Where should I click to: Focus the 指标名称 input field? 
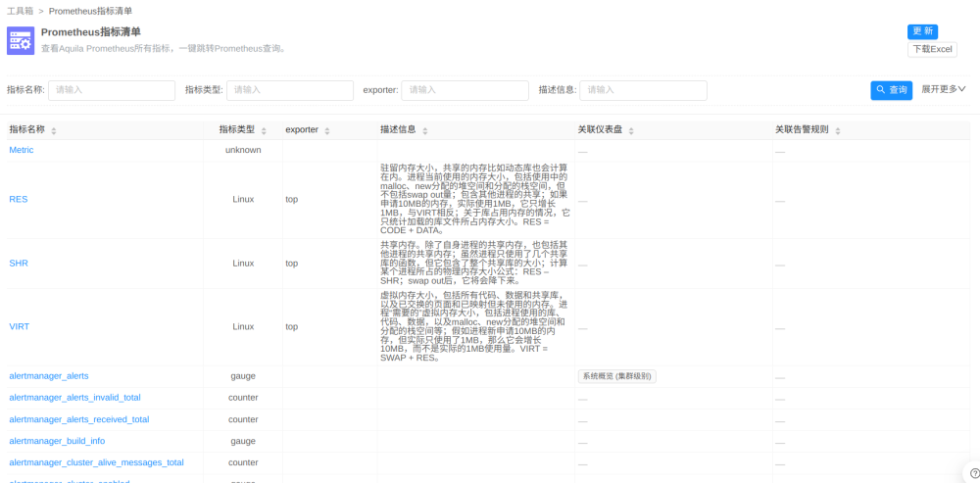(112, 90)
